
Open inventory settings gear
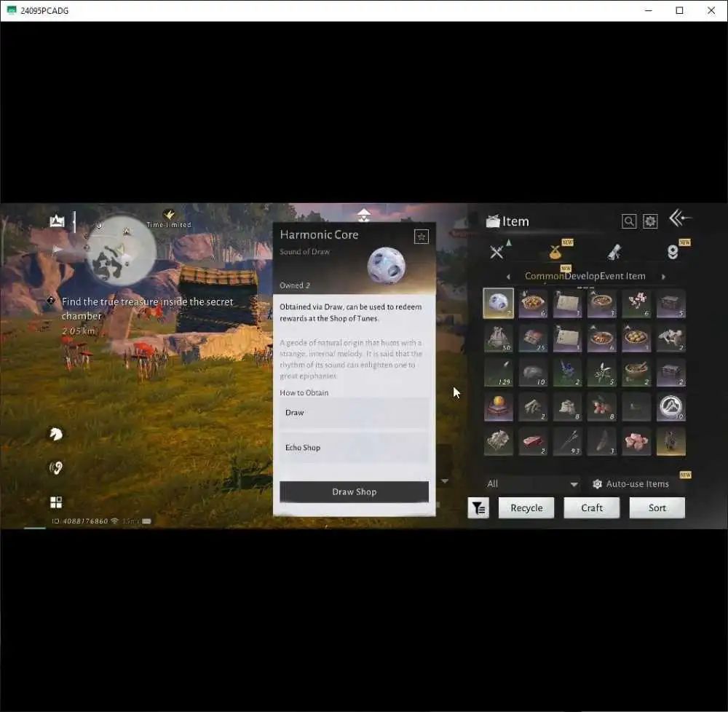650,221
